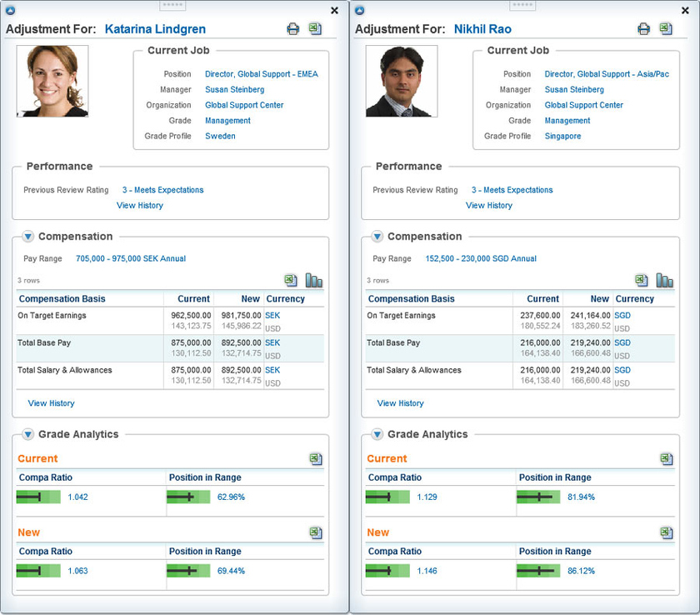
Task: Open bar chart in Katarina's Compensation section
Action: (314, 280)
